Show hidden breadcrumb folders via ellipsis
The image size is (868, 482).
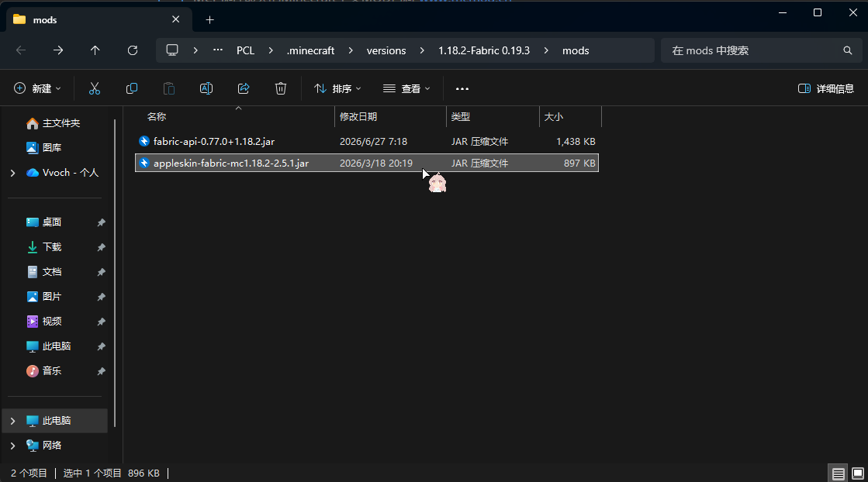coord(218,50)
